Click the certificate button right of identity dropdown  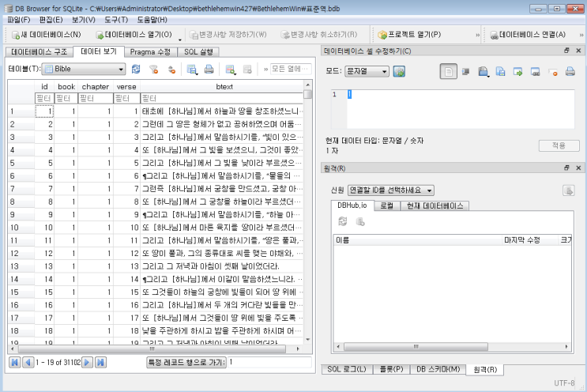[569, 190]
